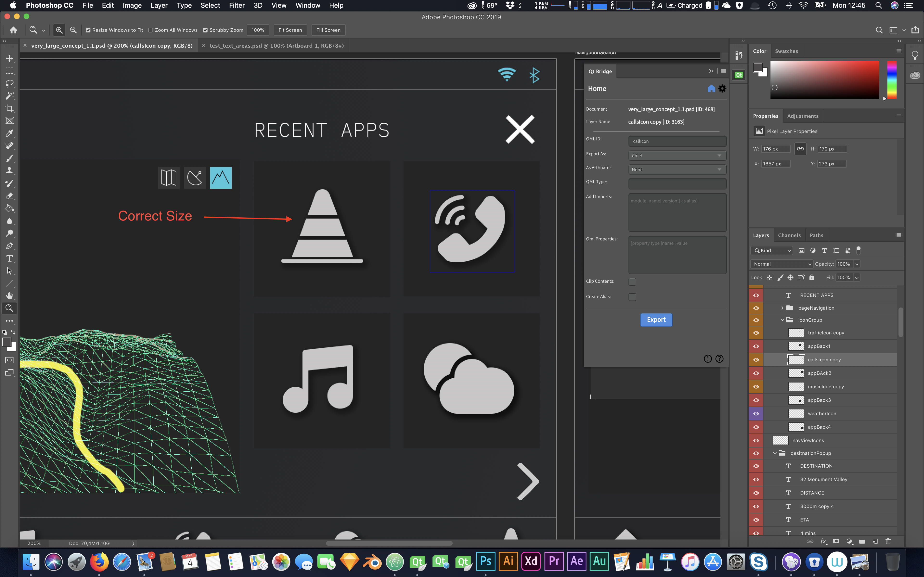
Task: Enable the Clip Contents checkbox
Action: tap(632, 282)
